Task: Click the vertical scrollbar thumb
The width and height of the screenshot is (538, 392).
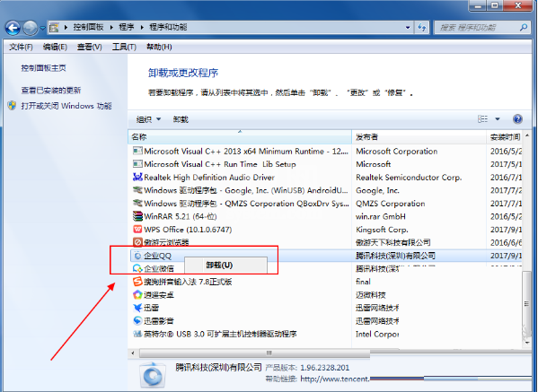Action: (x=526, y=303)
